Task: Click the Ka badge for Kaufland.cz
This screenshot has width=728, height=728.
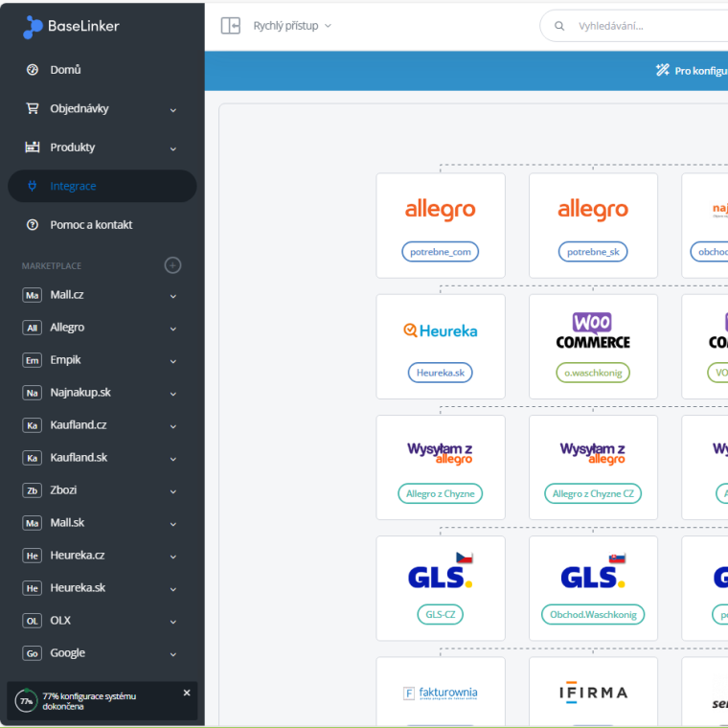Action: point(32,425)
